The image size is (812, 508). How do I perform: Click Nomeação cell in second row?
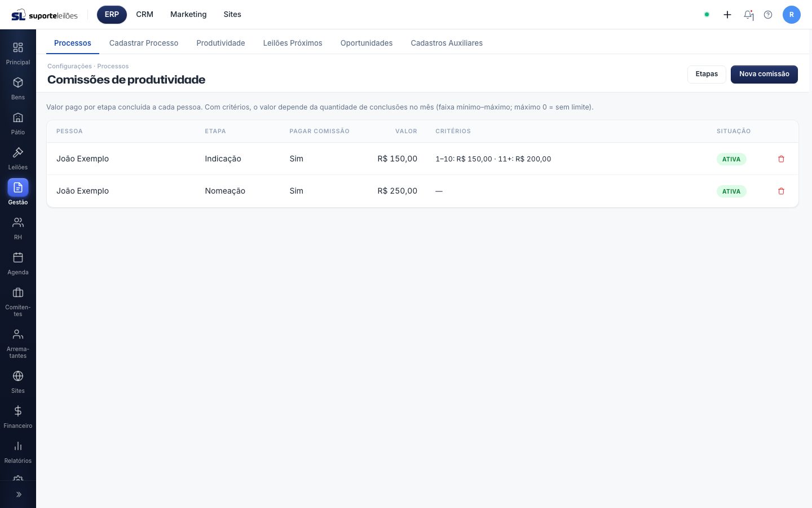(225, 191)
